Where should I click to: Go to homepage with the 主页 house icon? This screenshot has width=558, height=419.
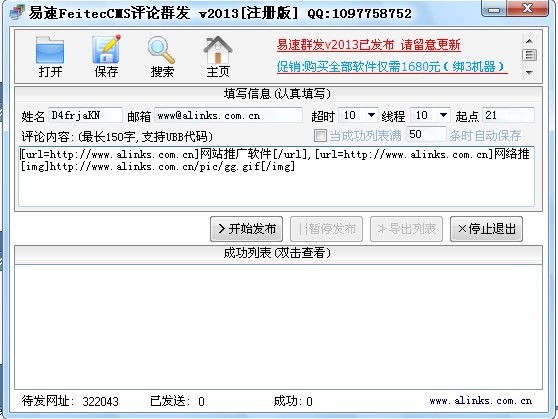tap(218, 57)
